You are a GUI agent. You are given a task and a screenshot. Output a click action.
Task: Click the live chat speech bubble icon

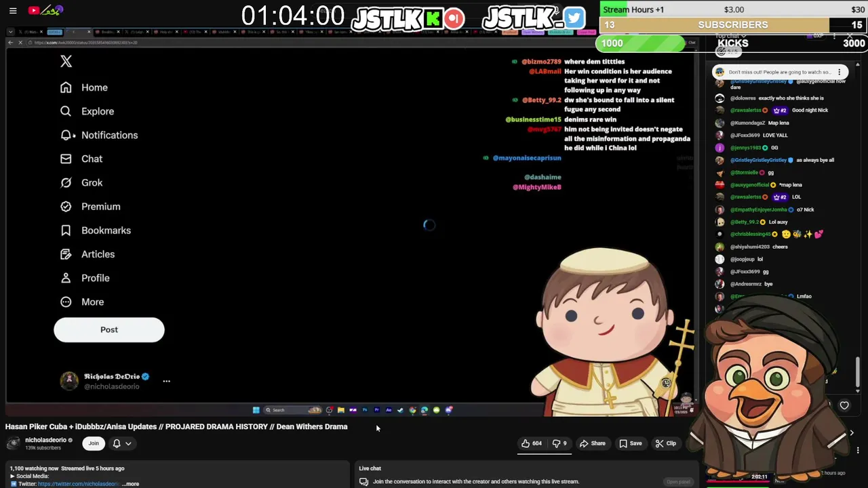click(363, 482)
